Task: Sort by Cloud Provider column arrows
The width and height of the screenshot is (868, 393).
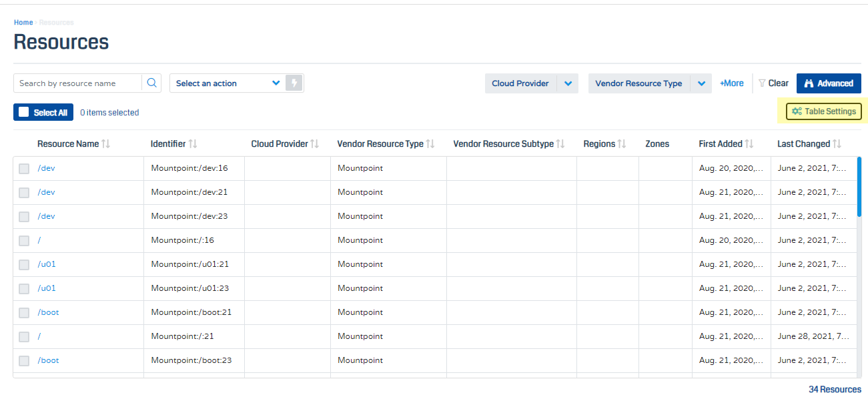Action: coord(315,144)
